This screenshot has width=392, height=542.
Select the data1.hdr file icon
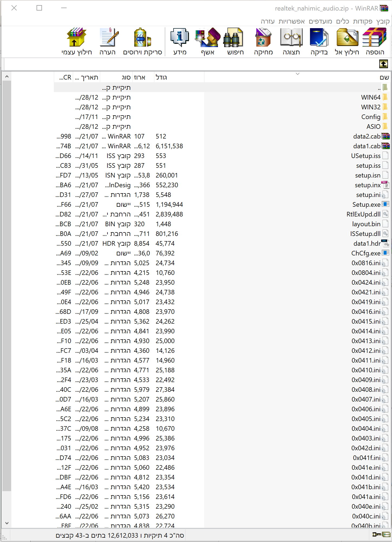tap(386, 243)
